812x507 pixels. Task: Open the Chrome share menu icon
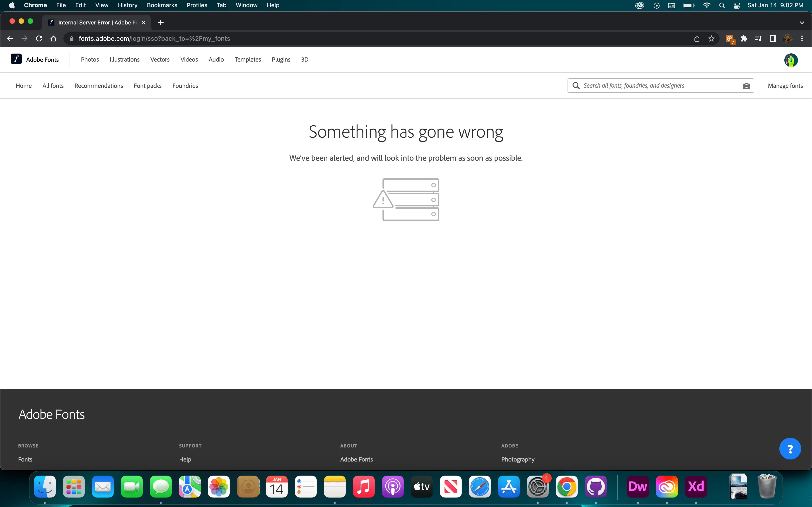[x=696, y=38]
